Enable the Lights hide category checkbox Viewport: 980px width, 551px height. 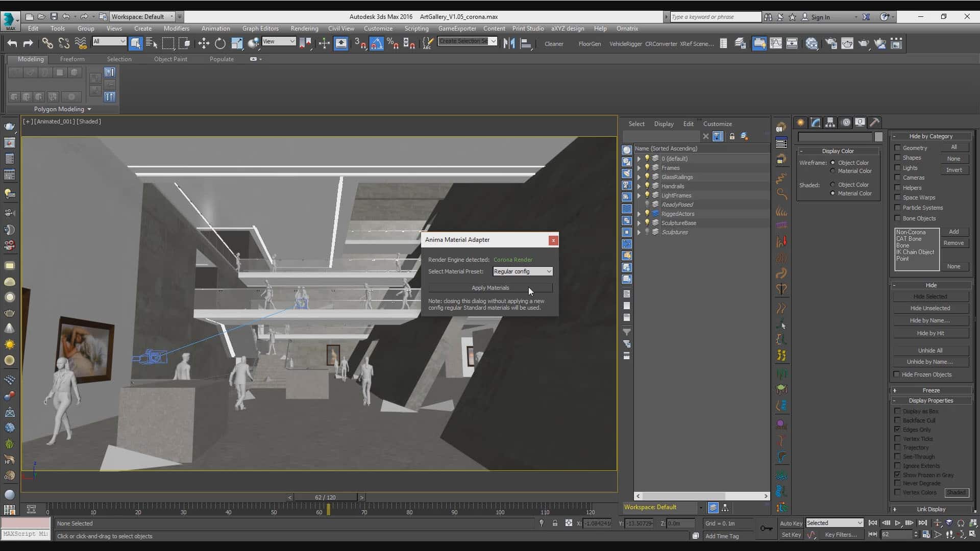pyautogui.click(x=897, y=168)
